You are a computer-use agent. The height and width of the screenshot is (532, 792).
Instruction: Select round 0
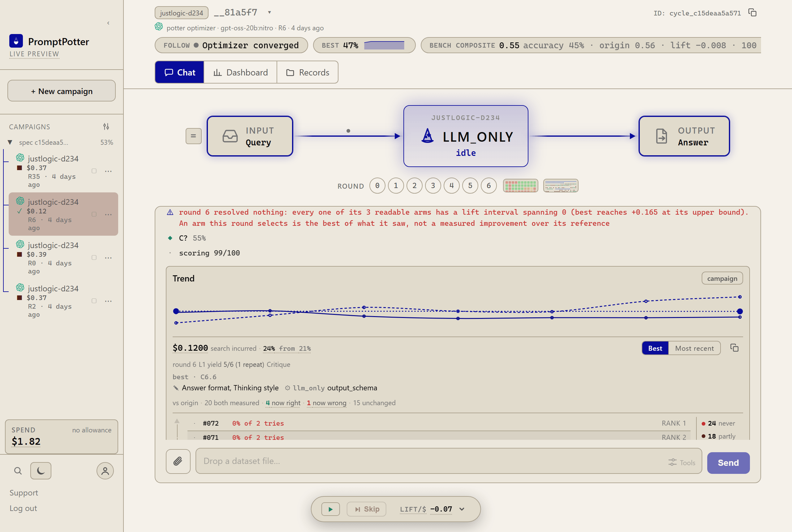pyautogui.click(x=377, y=186)
